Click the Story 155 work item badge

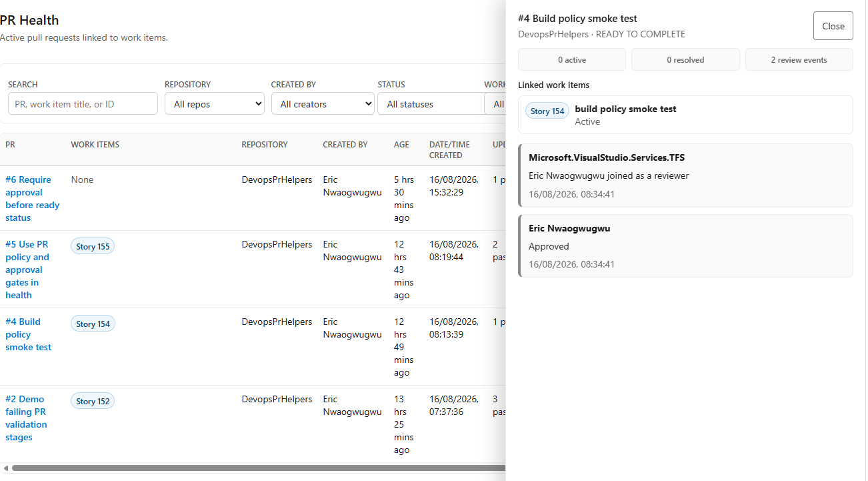pyautogui.click(x=93, y=247)
